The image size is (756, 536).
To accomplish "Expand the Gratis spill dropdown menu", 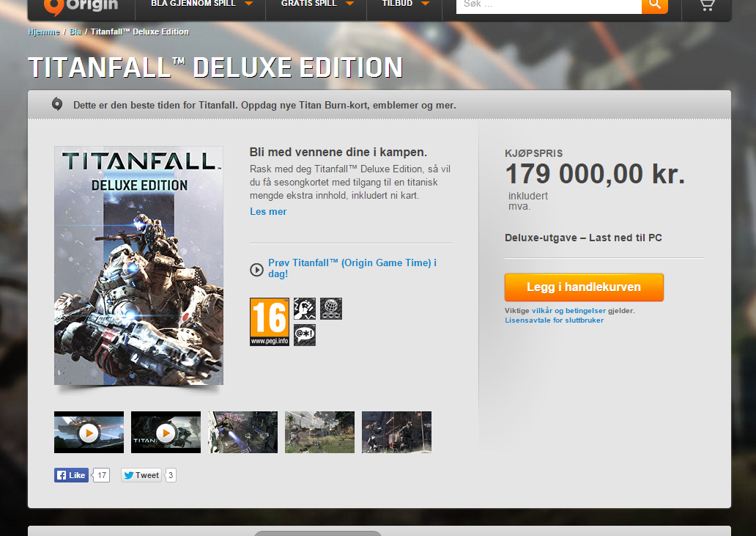I will (x=316, y=4).
